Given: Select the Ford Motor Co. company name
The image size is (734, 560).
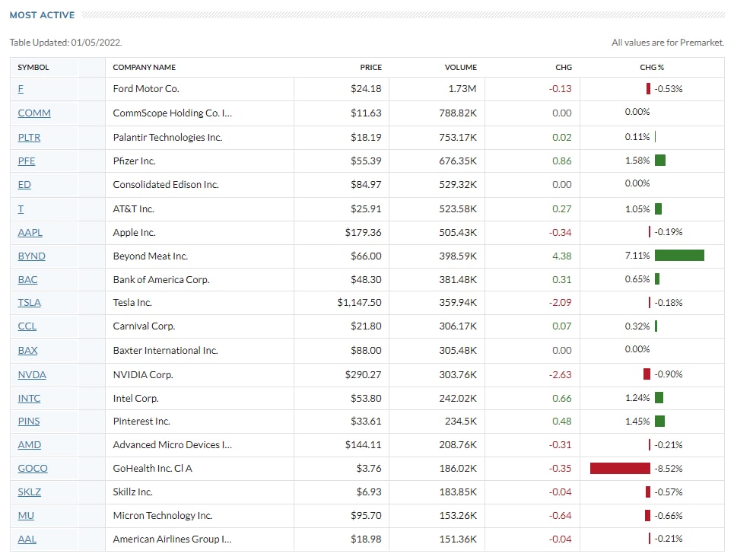Looking at the screenshot, I should (x=146, y=89).
